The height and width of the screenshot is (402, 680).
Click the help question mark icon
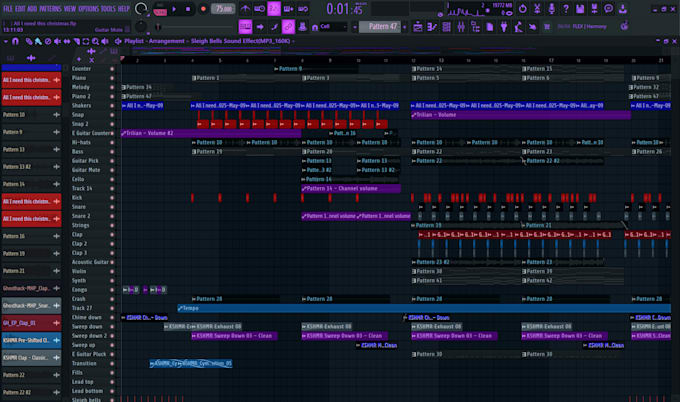click(566, 8)
